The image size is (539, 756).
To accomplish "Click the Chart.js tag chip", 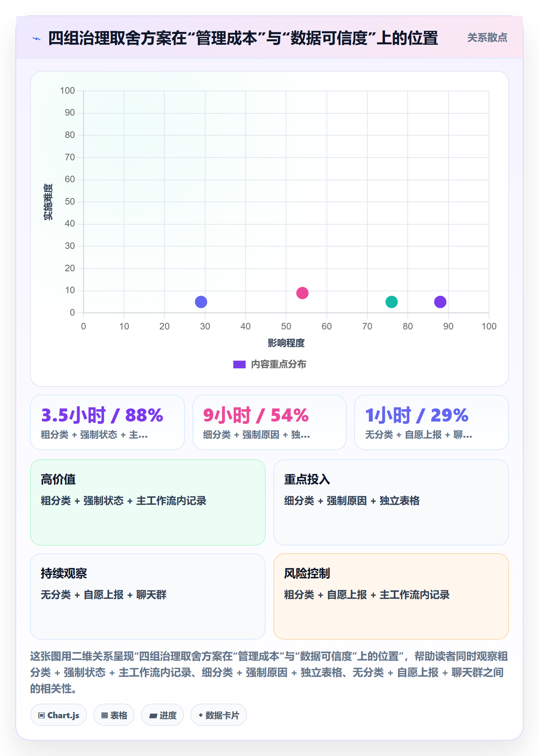I will click(x=59, y=715).
